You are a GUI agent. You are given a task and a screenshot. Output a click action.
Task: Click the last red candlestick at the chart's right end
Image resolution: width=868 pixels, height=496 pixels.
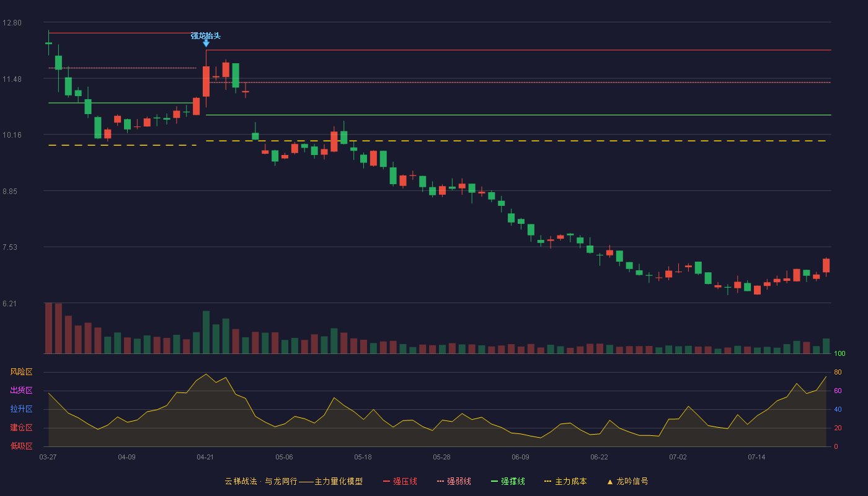(x=826, y=265)
